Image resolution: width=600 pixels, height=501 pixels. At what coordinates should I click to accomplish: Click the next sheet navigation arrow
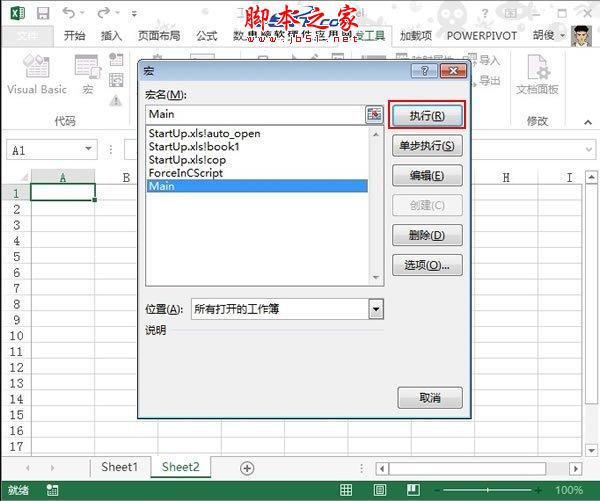[x=52, y=468]
